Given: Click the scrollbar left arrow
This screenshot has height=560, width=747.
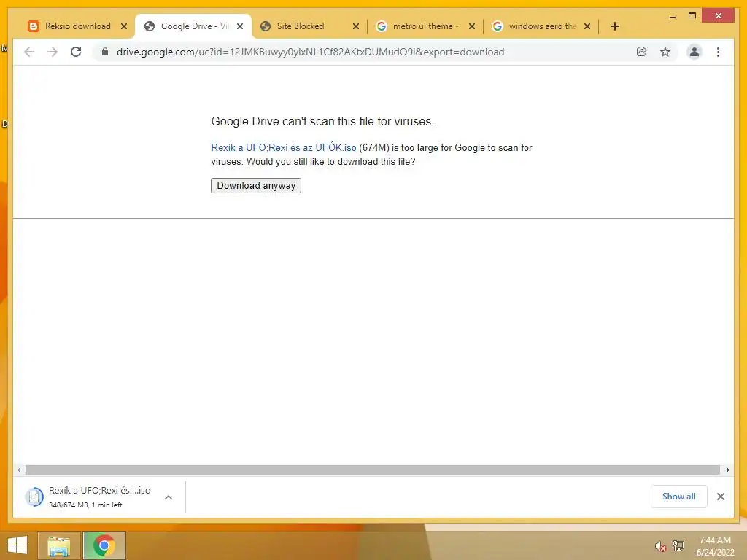Looking at the screenshot, I should [18, 470].
